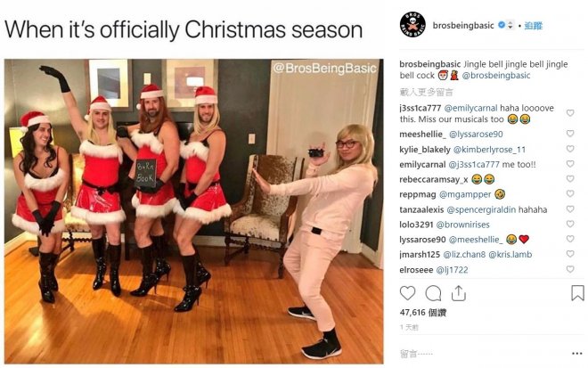Viewport: 588px width, 368px height.
Task: Like j3ss1ca777's comment
Action: pyautogui.click(x=570, y=113)
